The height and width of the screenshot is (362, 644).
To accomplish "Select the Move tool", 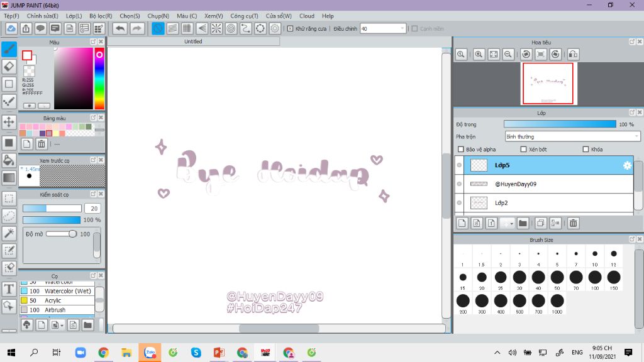I will click(x=9, y=122).
